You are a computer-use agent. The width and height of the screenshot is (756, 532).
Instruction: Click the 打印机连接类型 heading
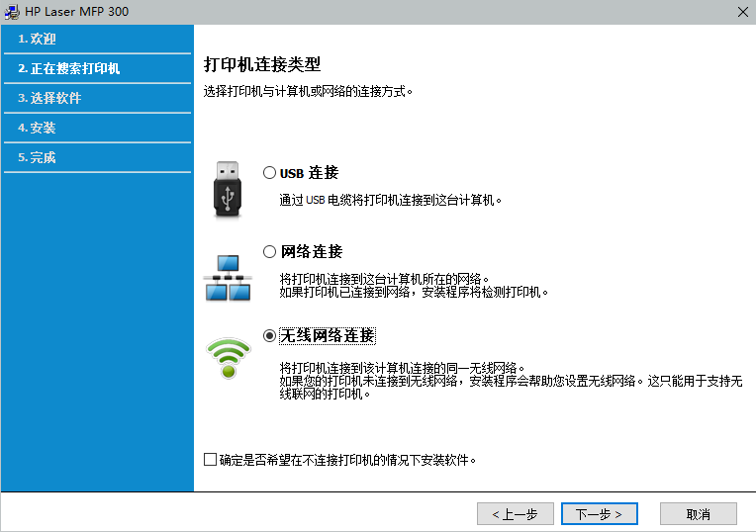262,64
